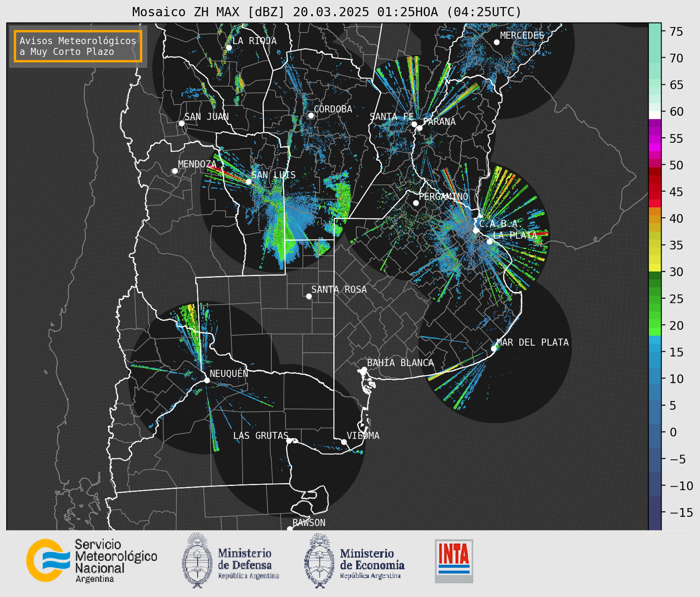Click the Ministerio de Economía emblem
Screen dimensions: 700x597
click(x=320, y=560)
